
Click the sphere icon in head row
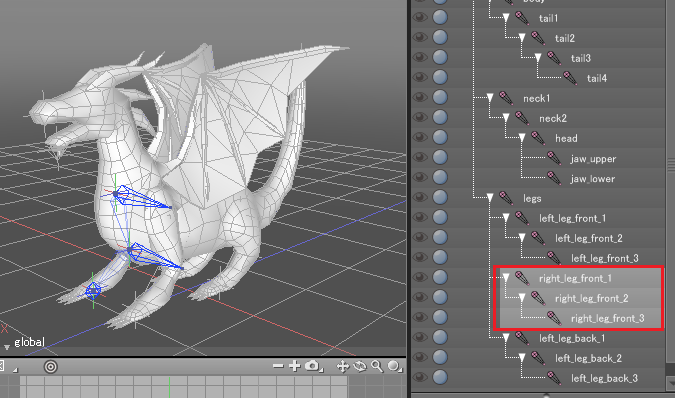tap(440, 138)
